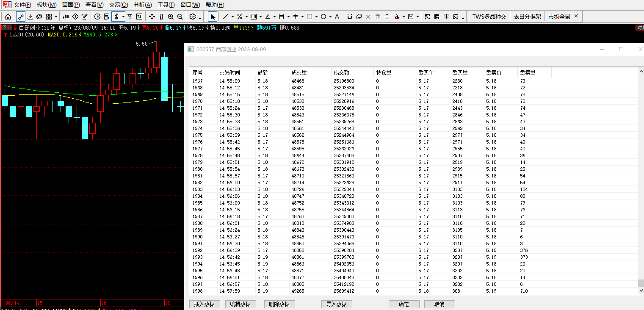Click the 成交量 column header

[299, 72]
